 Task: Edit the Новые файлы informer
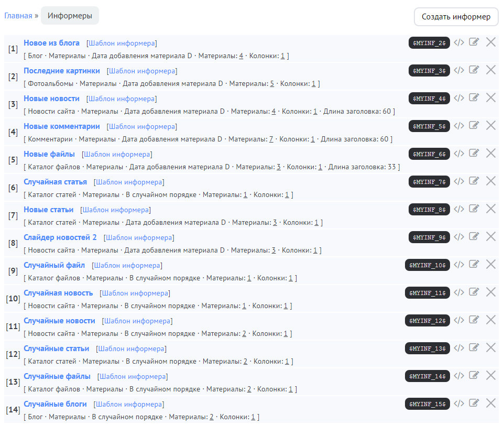point(474,153)
